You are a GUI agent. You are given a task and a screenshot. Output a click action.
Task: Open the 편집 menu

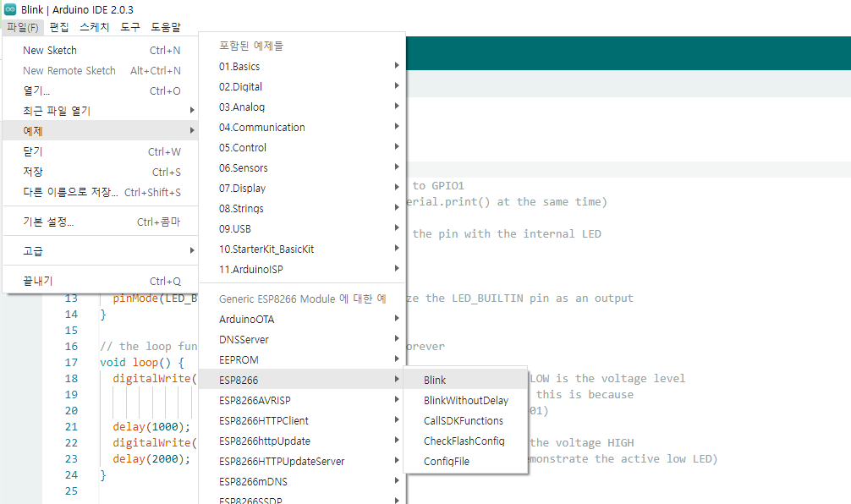(x=59, y=27)
